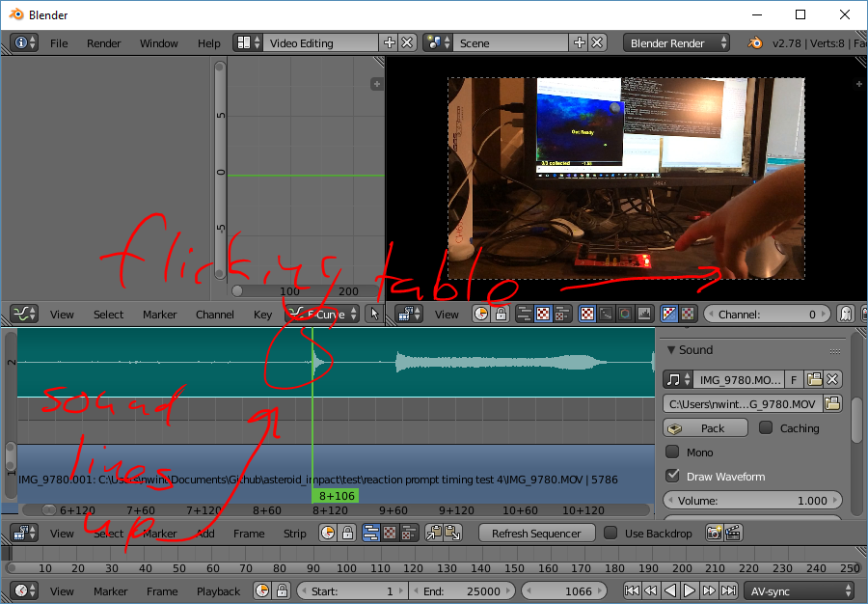Click the Pack button in Sound panel

pyautogui.click(x=705, y=427)
